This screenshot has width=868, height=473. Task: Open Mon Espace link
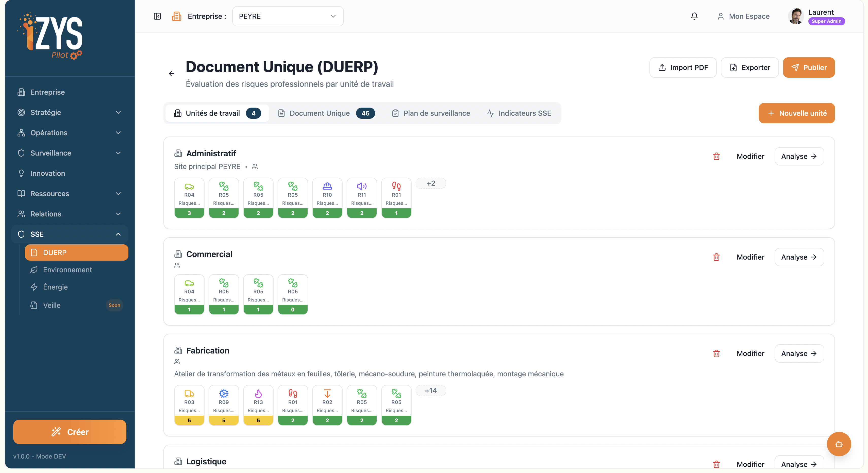(743, 16)
